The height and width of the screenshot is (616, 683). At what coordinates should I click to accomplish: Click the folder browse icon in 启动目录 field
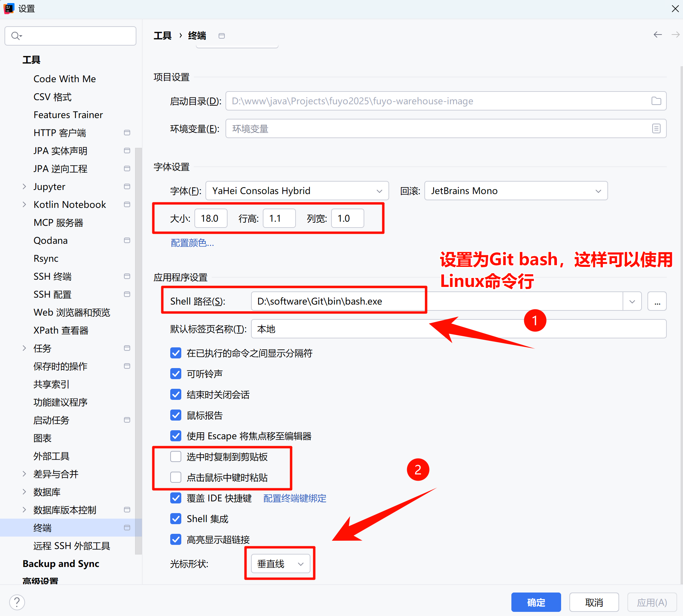656,101
